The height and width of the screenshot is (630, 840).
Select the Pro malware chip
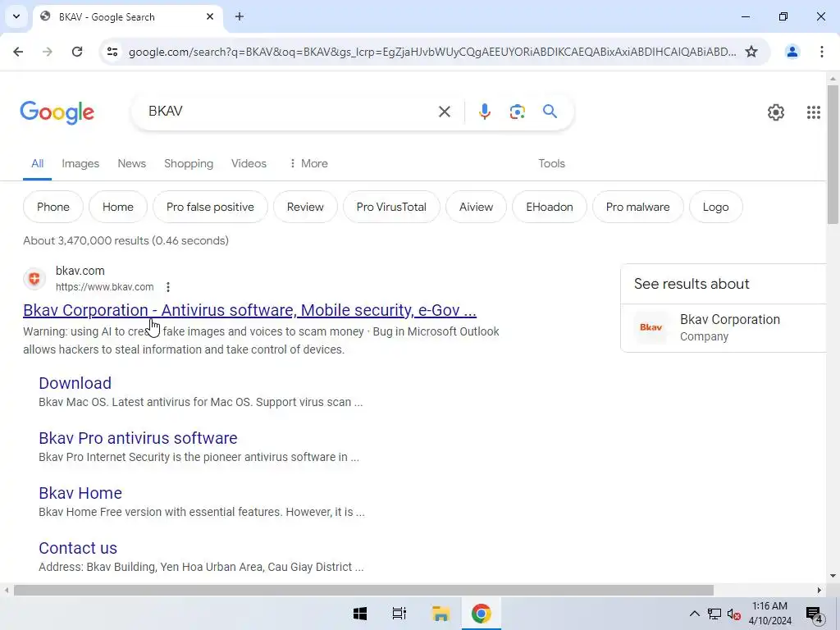[638, 207]
